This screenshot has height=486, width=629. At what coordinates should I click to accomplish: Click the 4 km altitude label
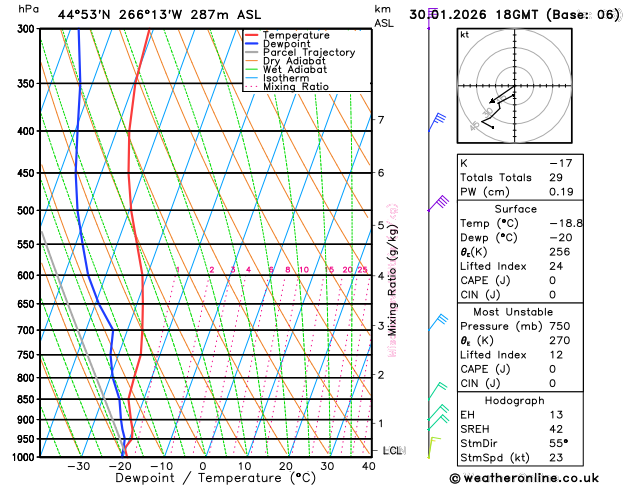tap(381, 276)
